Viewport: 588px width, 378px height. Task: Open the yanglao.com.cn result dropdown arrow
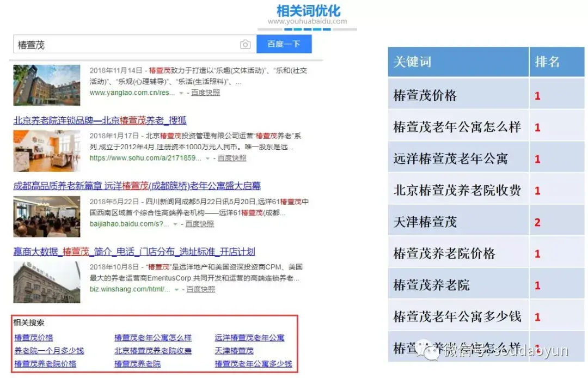tap(181, 93)
